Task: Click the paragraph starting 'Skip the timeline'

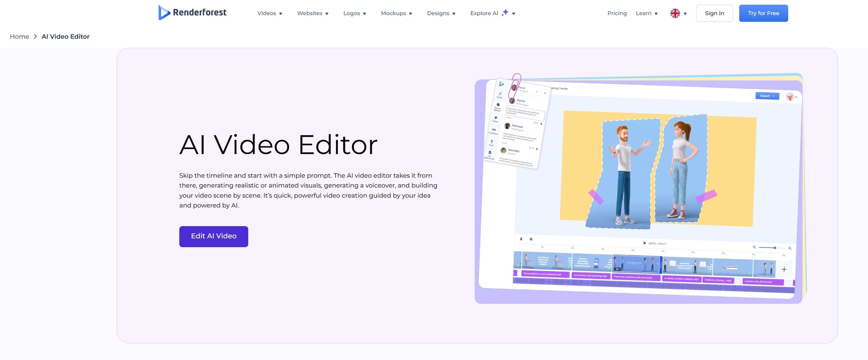Action: pyautogui.click(x=308, y=191)
